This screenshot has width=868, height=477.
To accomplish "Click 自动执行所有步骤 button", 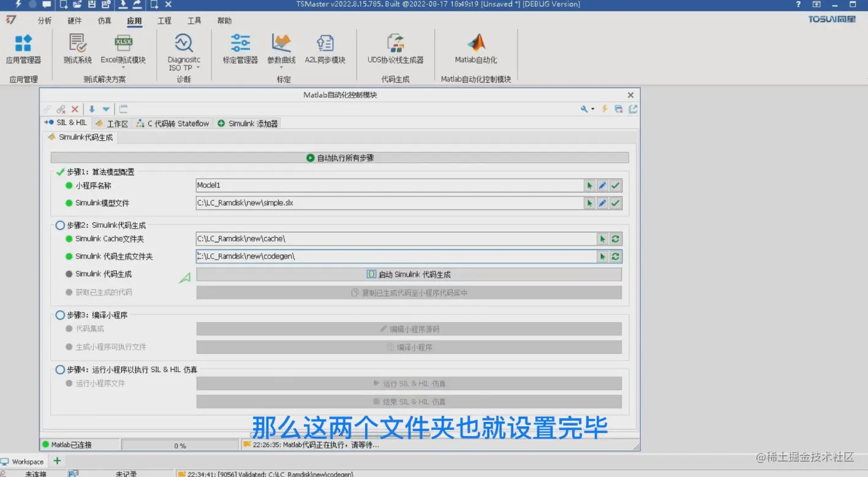I will click(340, 158).
